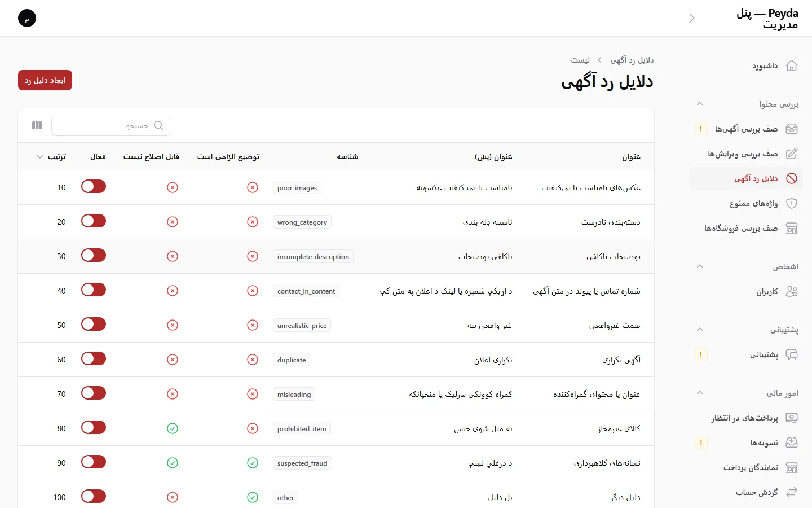Image resolution: width=812 pixels, height=508 pixels.
Task: Open واژه‌های ممنوع in the sidebar
Action: 746,204
